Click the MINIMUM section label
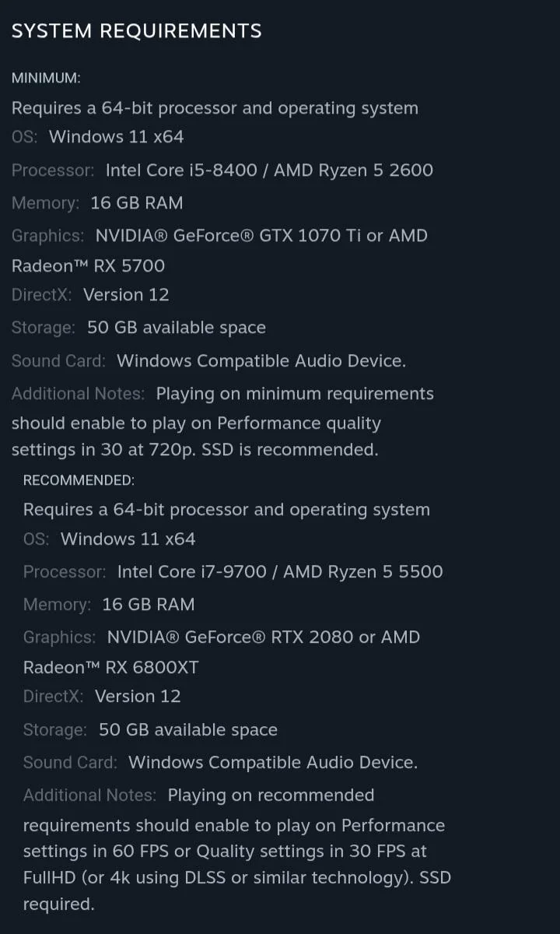The image size is (560, 934). pyautogui.click(x=46, y=78)
